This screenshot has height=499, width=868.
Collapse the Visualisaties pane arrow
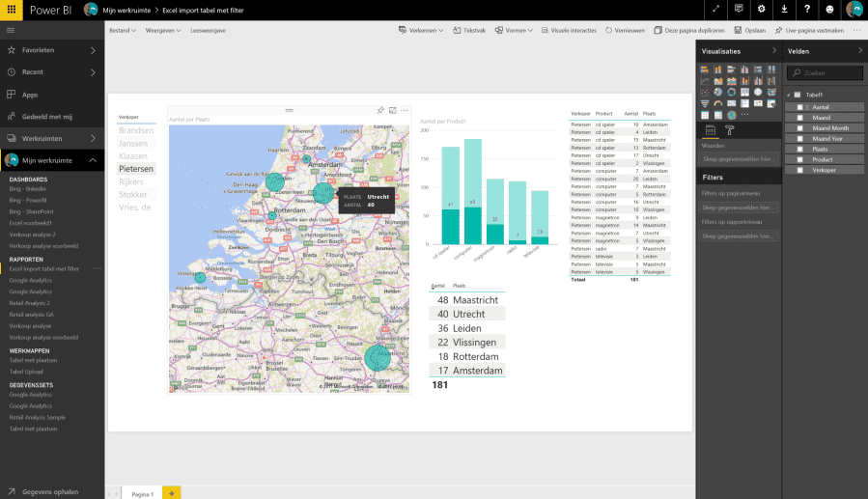point(774,50)
